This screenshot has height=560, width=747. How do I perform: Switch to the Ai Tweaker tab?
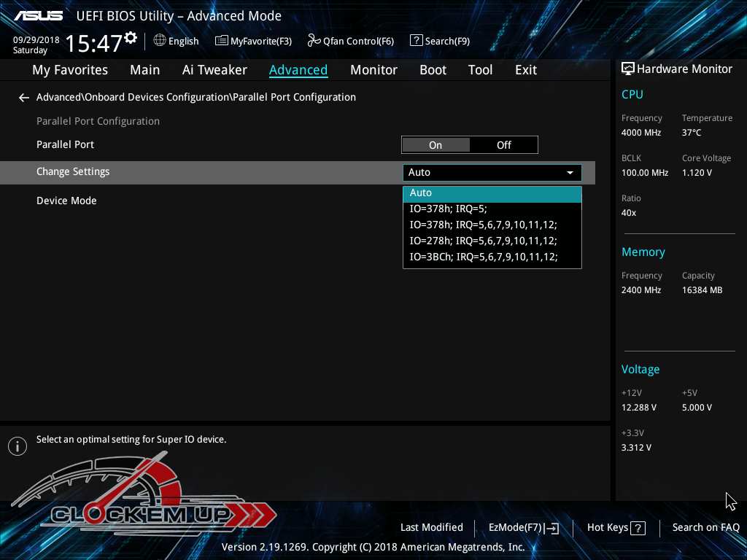(x=214, y=70)
